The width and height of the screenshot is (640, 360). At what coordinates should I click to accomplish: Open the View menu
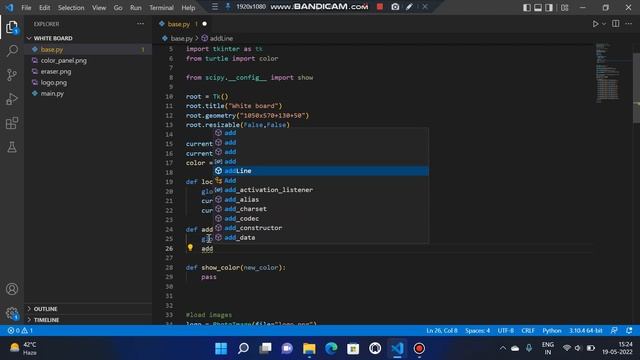tap(99, 8)
